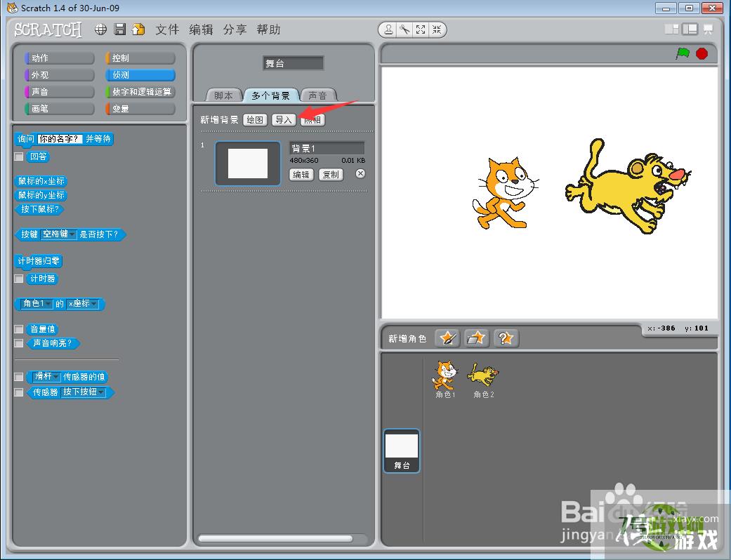731x560 pixels.
Task: Toggle the 计时器 reporter checkbox
Action: [19, 279]
